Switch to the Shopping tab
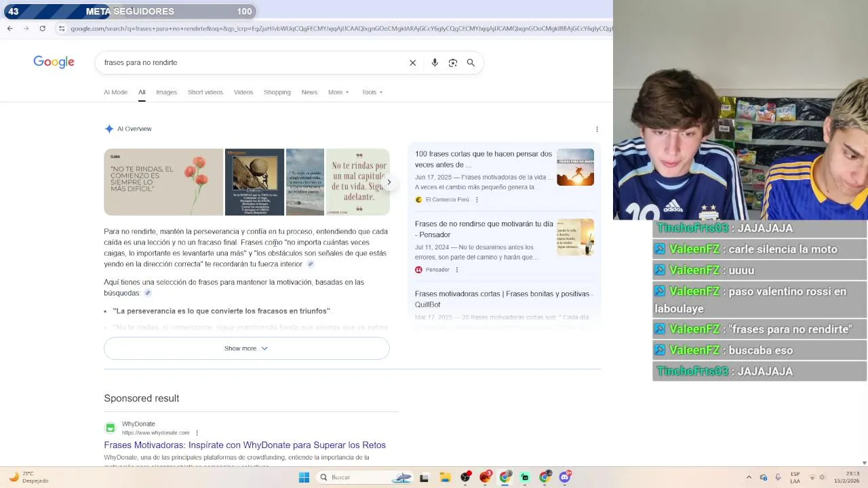This screenshot has width=868, height=488. tap(277, 92)
